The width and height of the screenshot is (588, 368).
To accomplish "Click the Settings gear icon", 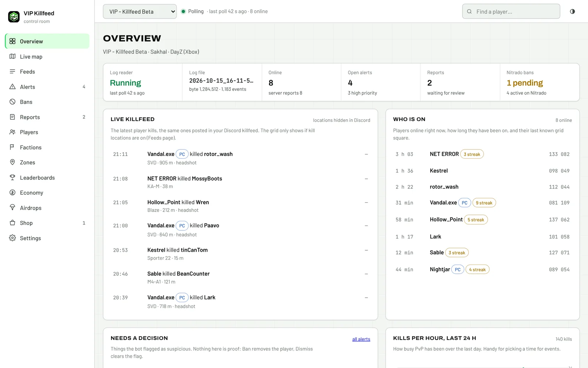I will (x=12, y=238).
